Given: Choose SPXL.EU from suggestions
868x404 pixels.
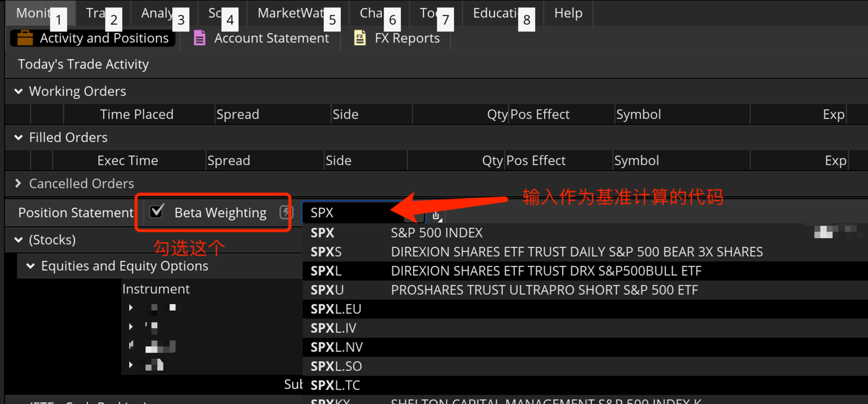Looking at the screenshot, I should [x=585, y=309].
